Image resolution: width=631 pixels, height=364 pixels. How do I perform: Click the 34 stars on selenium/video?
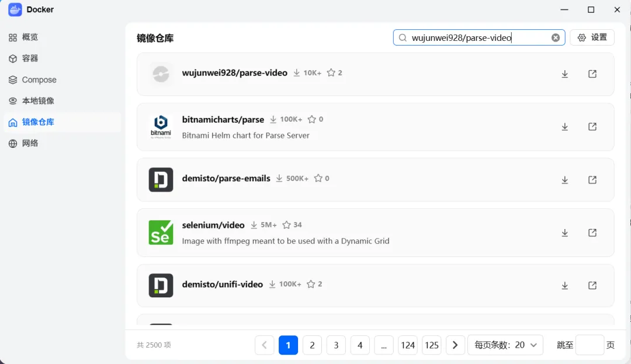click(292, 225)
